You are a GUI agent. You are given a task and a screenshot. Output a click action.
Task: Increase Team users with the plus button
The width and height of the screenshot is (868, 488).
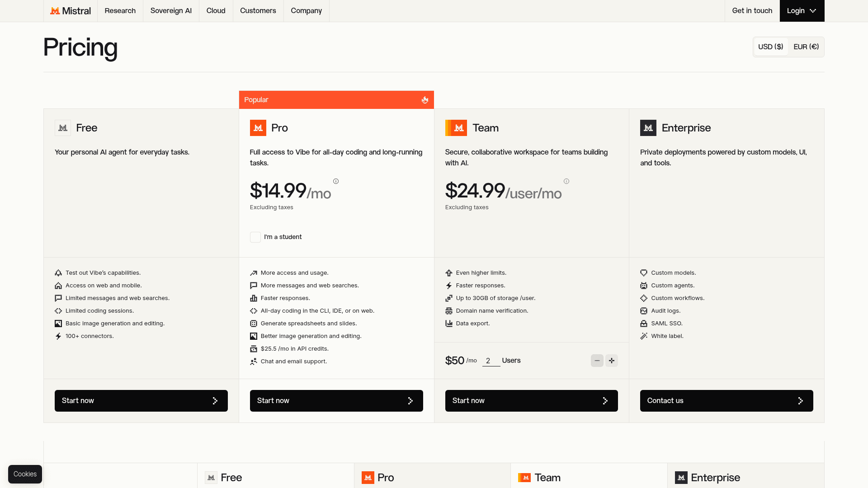[612, 361]
